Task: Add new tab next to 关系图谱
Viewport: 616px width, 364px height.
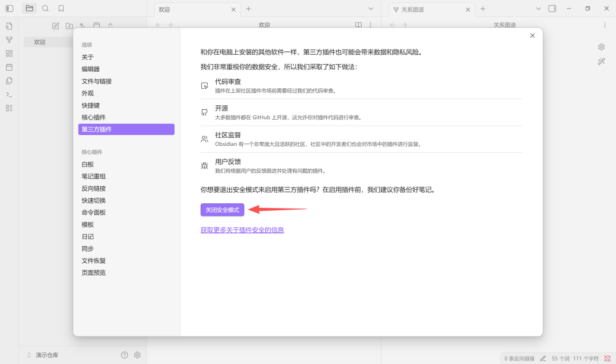Action: click(483, 9)
